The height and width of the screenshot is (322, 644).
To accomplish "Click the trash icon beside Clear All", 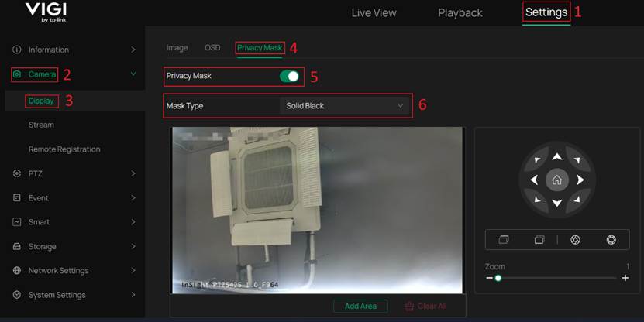I will coord(409,307).
